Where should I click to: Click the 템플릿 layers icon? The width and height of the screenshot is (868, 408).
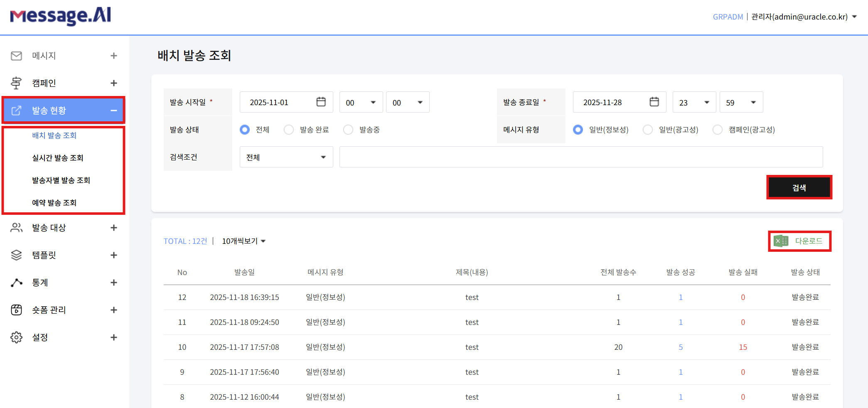pyautogui.click(x=16, y=255)
